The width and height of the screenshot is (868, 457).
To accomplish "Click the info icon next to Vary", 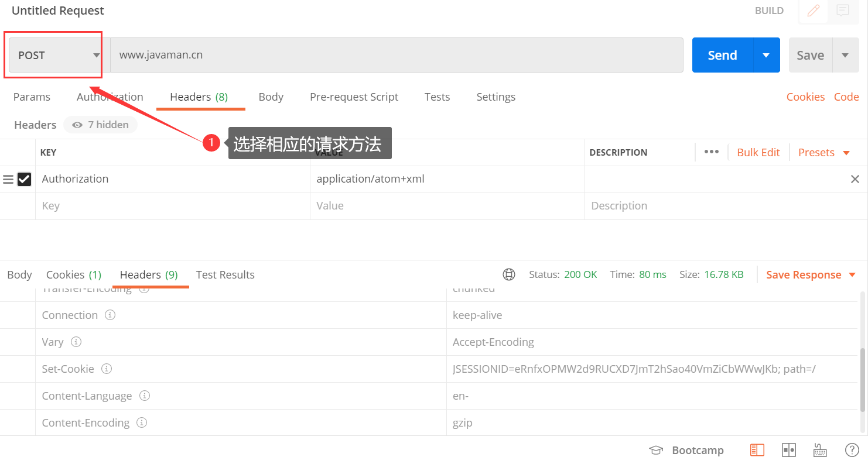I will click(x=76, y=342).
